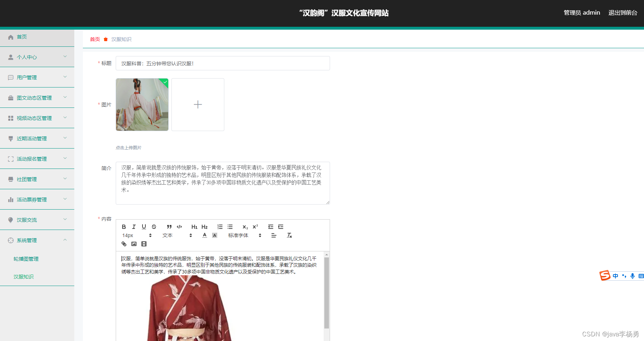Create an ordered numbered list
The image size is (644, 341).
pyautogui.click(x=220, y=227)
